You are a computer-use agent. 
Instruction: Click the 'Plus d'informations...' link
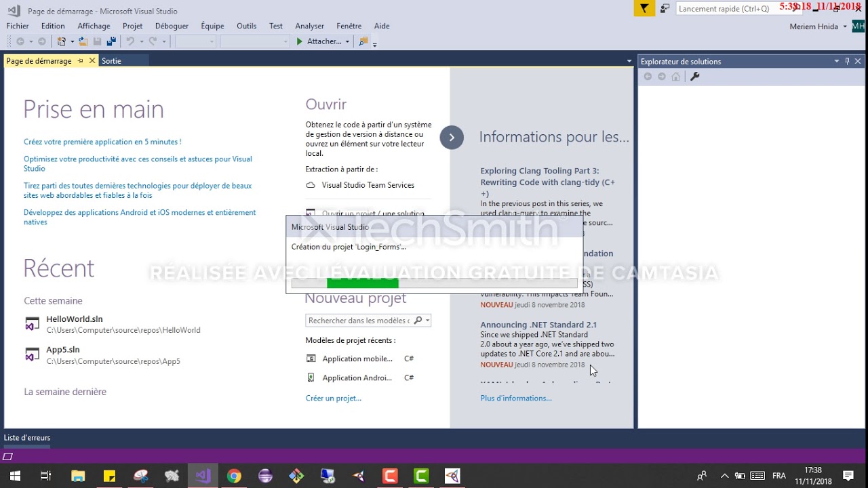(516, 398)
